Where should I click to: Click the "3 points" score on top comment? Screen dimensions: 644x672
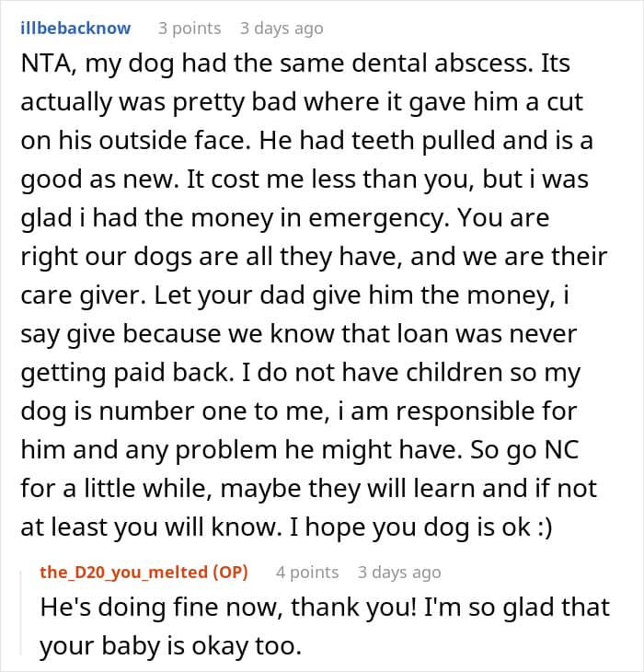pos(190,29)
